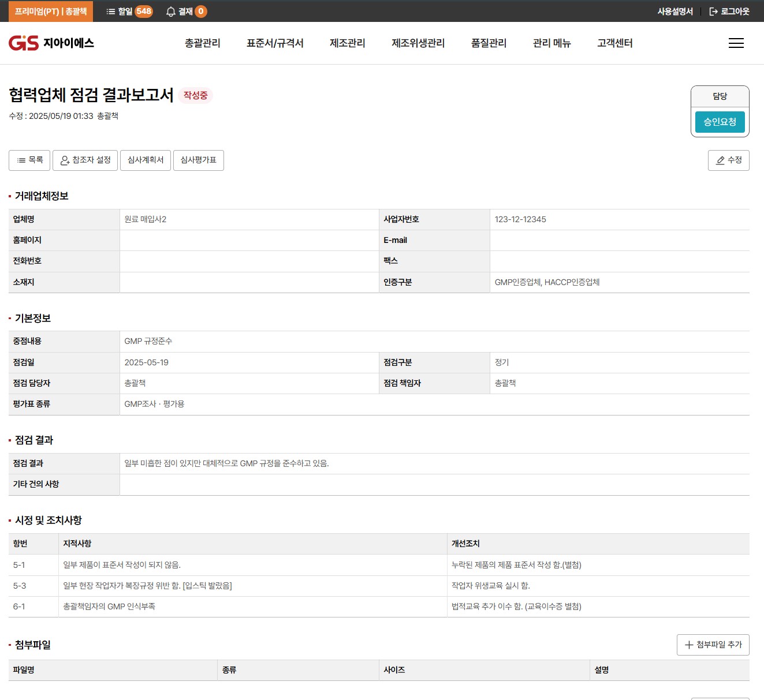Select the GMP조사 · 평가용 value
This screenshot has height=700, width=764.
[x=154, y=404]
